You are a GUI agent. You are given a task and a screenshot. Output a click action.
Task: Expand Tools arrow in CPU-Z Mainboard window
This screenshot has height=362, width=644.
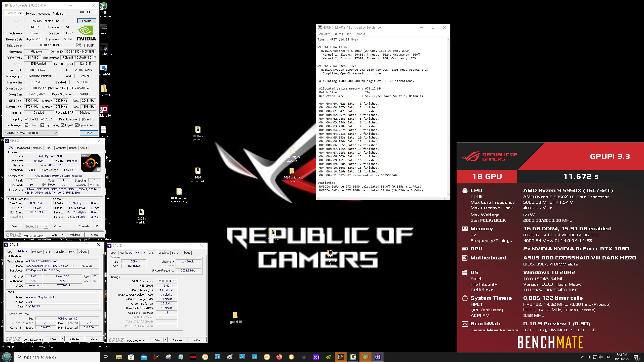point(62,339)
